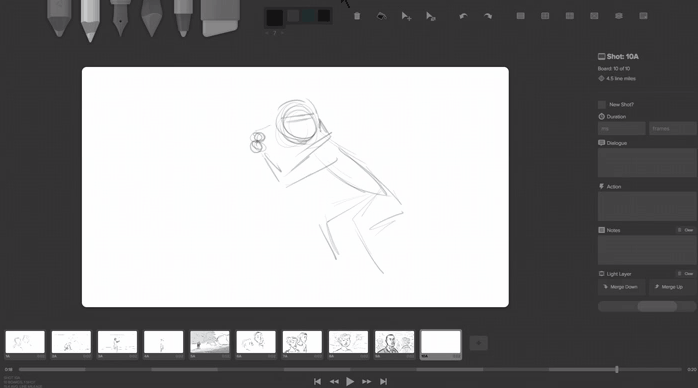The image size is (698, 388).
Task: Clear the Light Layer
Action: coord(686,274)
